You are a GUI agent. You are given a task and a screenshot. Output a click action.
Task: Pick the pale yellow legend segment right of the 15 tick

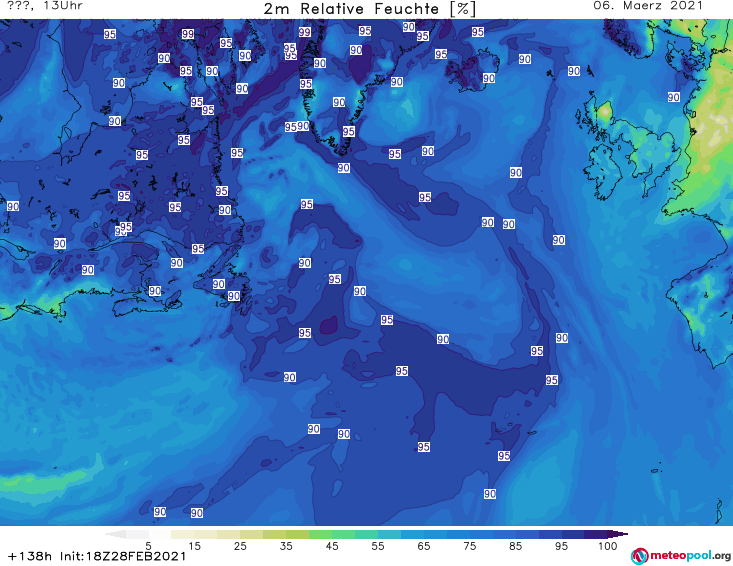[205, 534]
